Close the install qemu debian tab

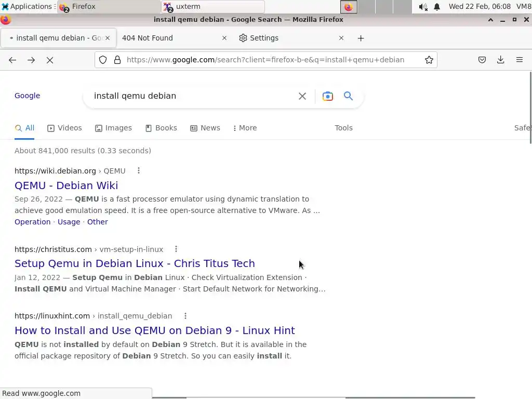pyautogui.click(x=108, y=38)
